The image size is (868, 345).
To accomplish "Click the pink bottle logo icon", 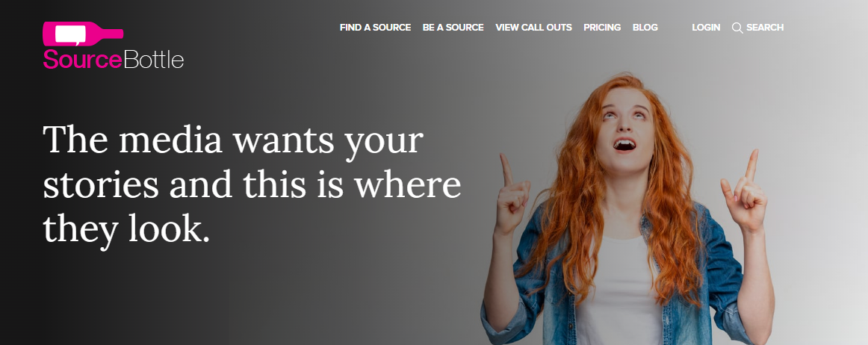I will coord(83,34).
